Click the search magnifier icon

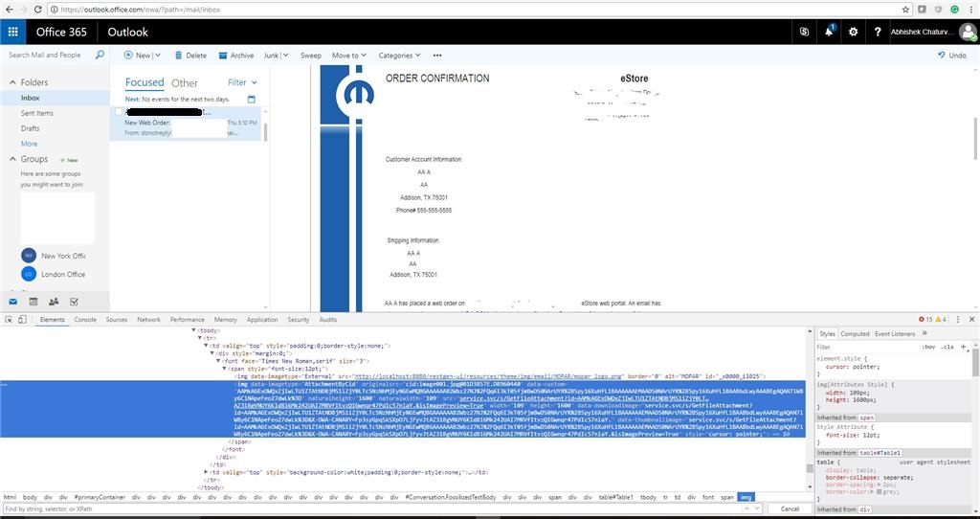point(100,55)
